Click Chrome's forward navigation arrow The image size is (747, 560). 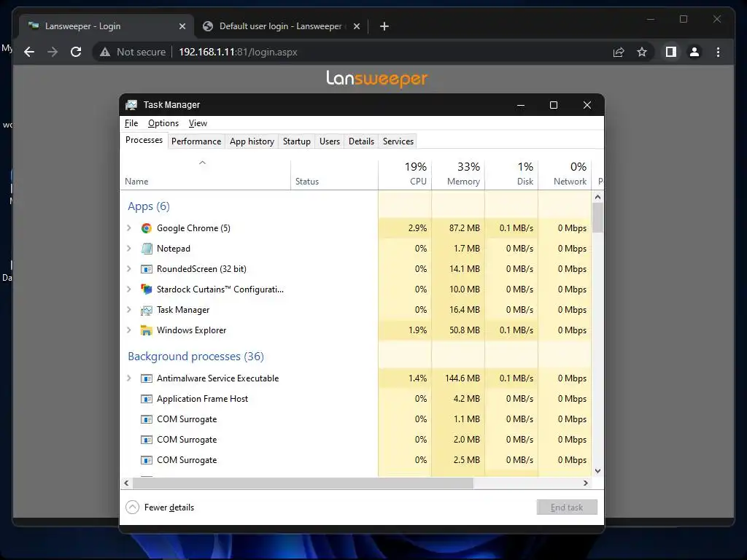point(53,52)
